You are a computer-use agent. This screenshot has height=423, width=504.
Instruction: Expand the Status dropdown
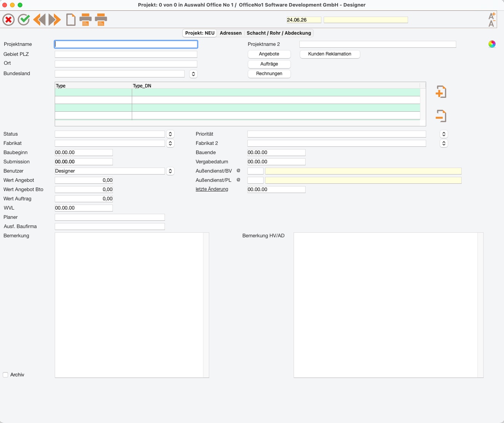(170, 134)
